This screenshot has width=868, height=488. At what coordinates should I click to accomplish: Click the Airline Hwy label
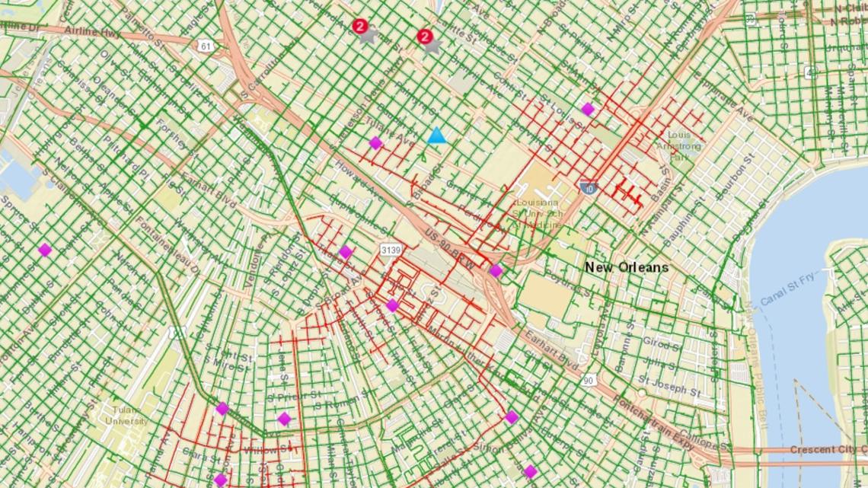[x=92, y=31]
